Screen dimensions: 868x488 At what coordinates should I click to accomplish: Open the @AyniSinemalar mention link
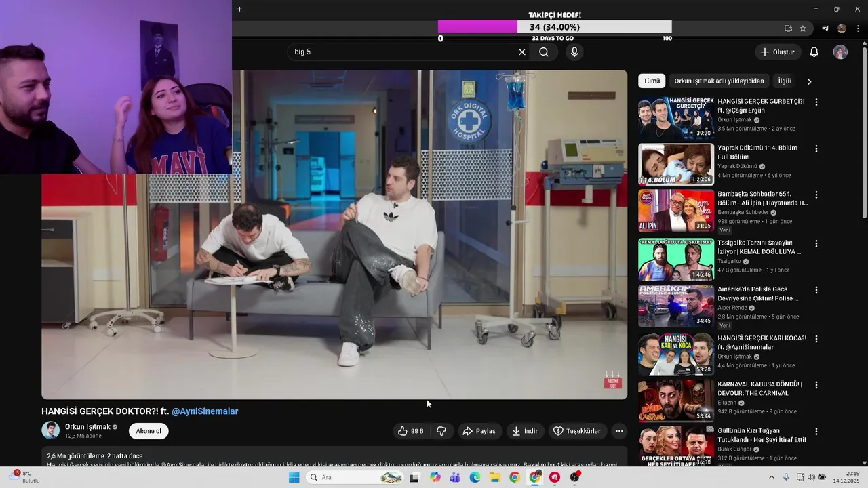click(x=205, y=411)
